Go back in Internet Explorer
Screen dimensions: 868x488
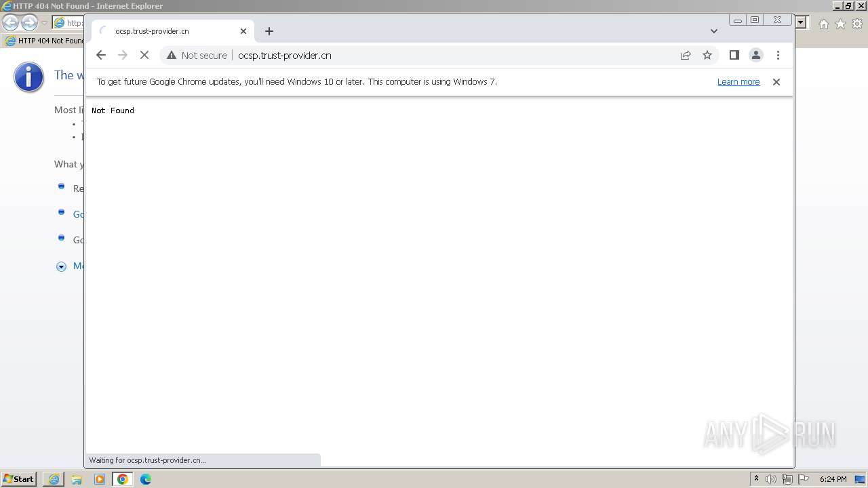(10, 23)
